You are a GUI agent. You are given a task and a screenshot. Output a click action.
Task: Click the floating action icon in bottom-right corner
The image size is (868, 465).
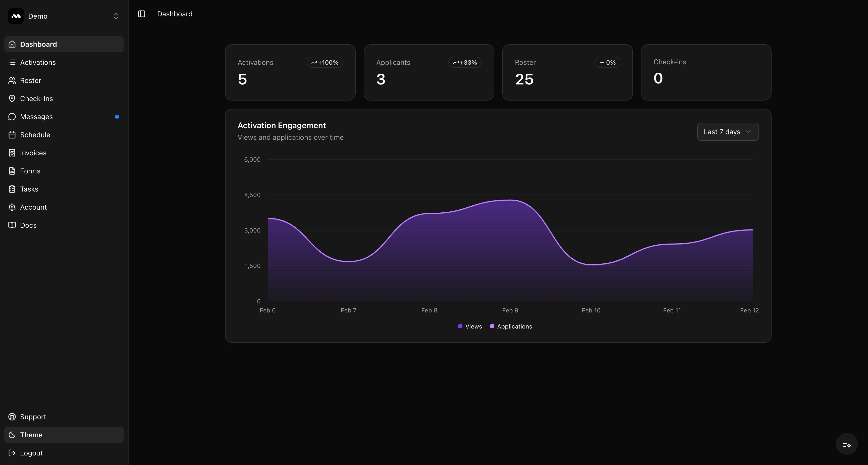click(846, 444)
